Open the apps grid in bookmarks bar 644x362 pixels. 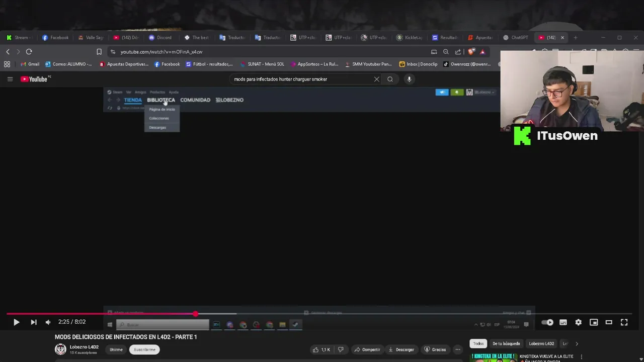coord(7,64)
